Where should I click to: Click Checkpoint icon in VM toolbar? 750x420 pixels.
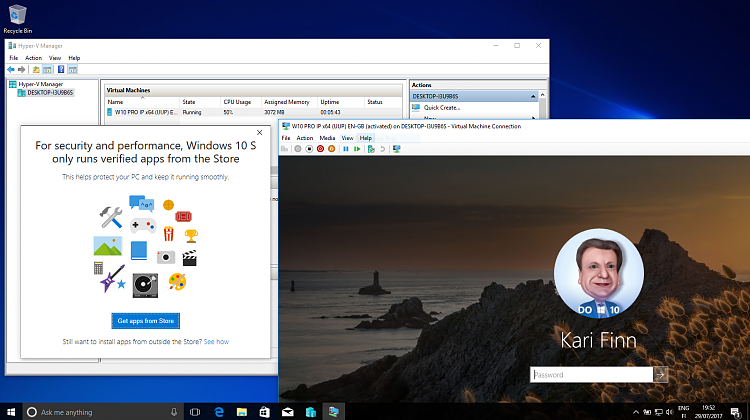click(371, 149)
